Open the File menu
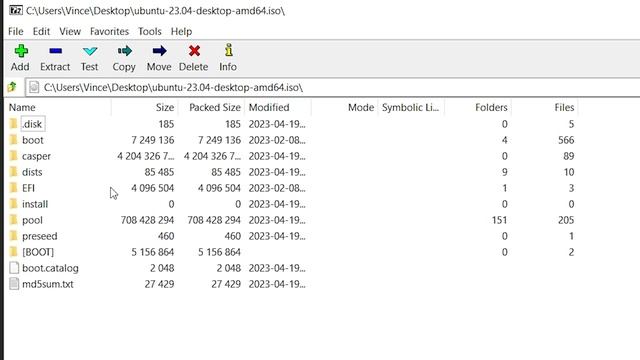This screenshot has width=640, height=360. coord(16,31)
